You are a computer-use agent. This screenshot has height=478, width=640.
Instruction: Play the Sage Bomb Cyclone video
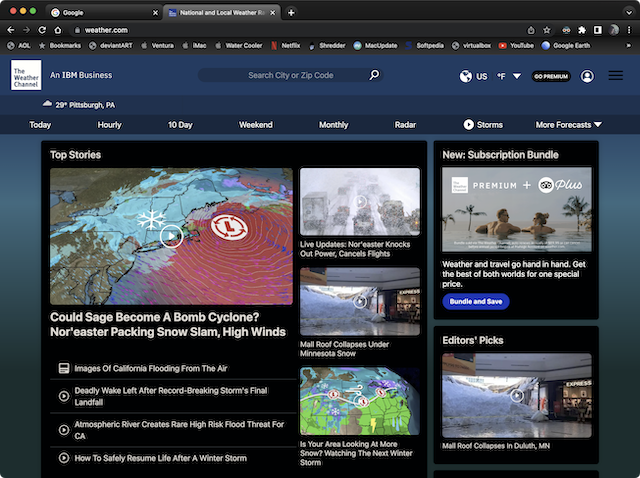(171, 236)
